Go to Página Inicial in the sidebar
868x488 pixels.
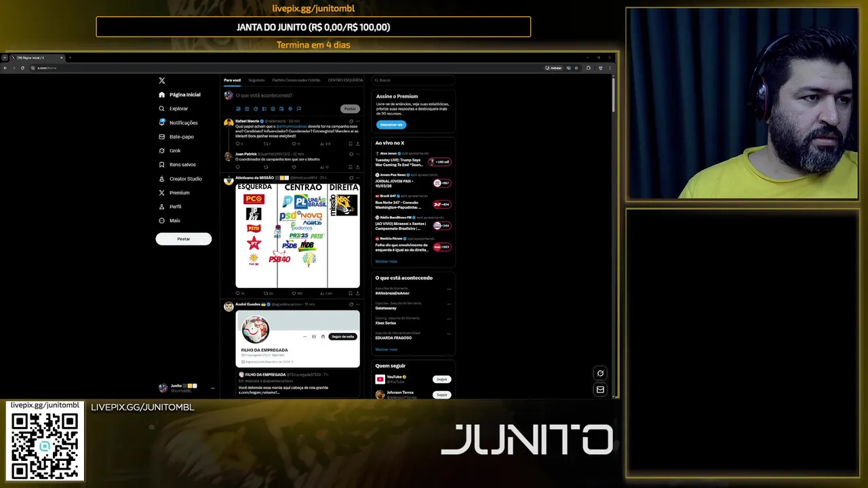(x=180, y=95)
